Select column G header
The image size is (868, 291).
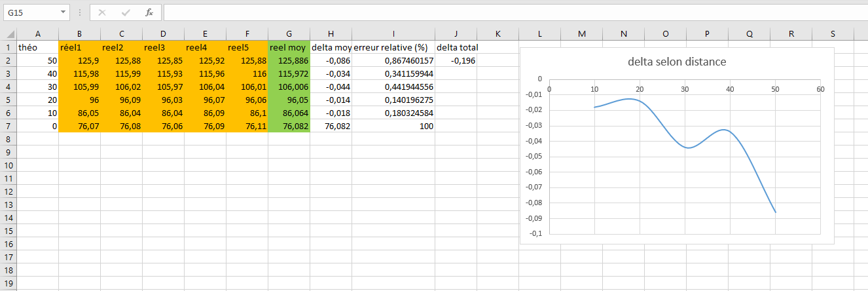pyautogui.click(x=289, y=34)
